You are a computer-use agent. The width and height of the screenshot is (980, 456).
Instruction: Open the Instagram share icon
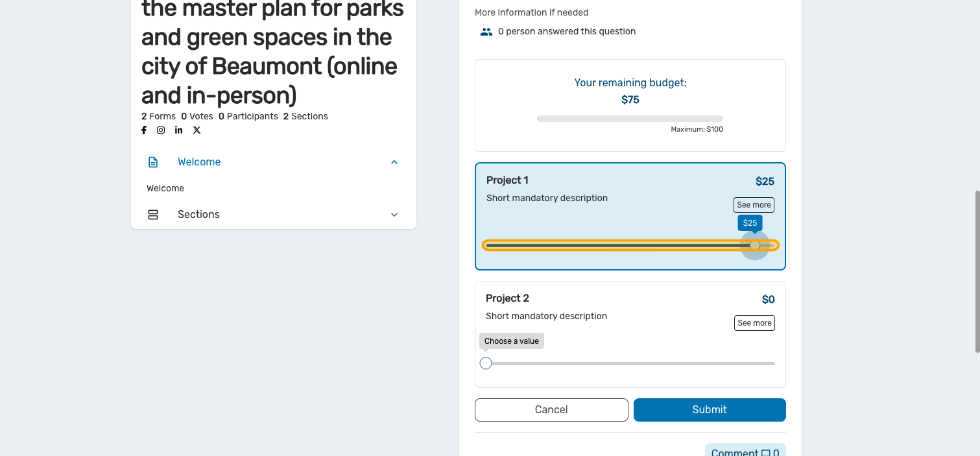click(x=161, y=130)
